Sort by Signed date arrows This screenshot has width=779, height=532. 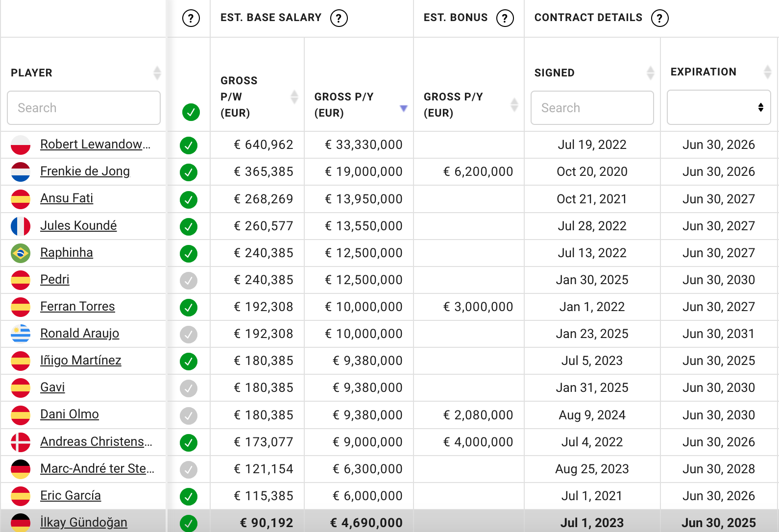[650, 73]
